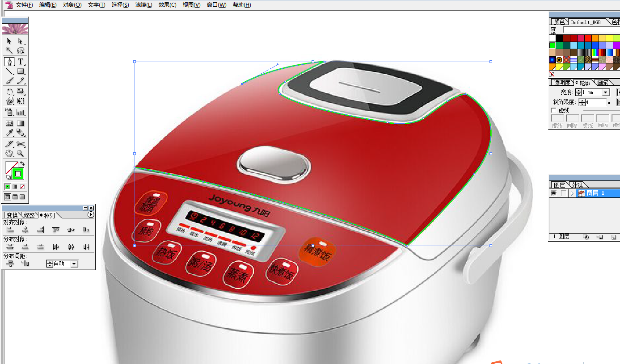Open the align panel flyout menu
The width and height of the screenshot is (620, 364).
point(91,215)
